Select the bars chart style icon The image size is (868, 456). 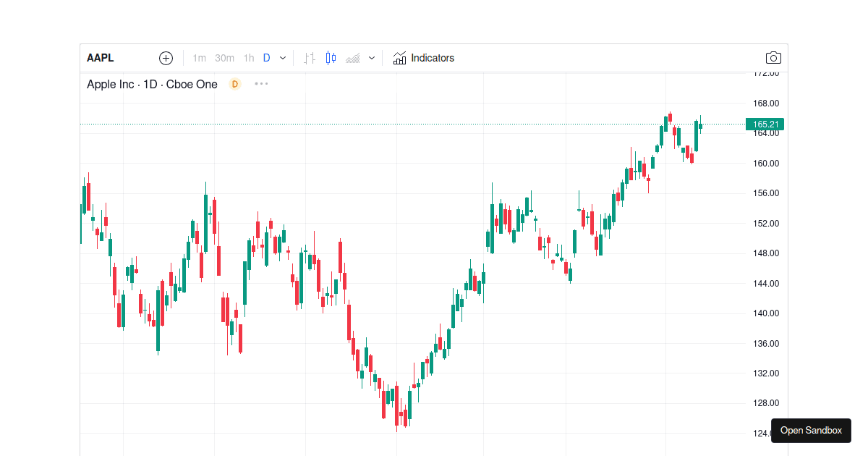click(308, 58)
